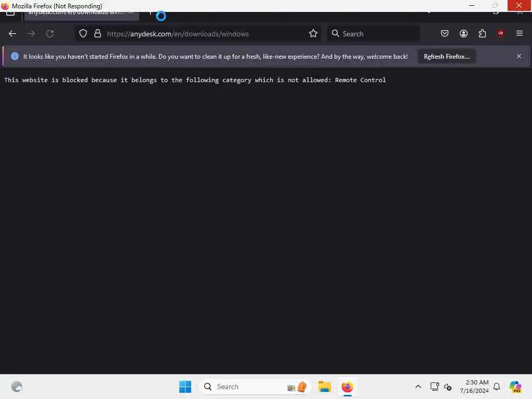Dismiss the Refresh Firefox notification bar
Image resolution: width=532 pixels, height=399 pixels.
click(519, 56)
